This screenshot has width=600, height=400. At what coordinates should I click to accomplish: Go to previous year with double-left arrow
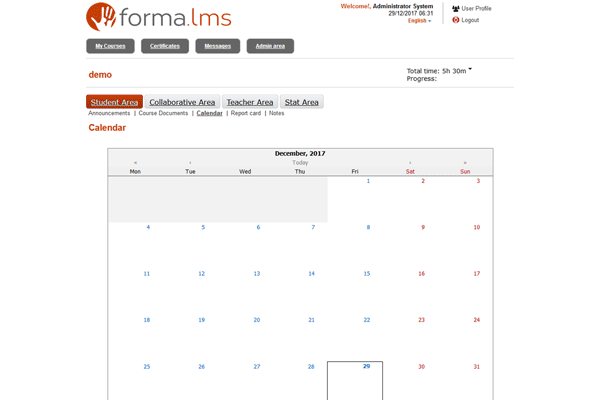135,163
